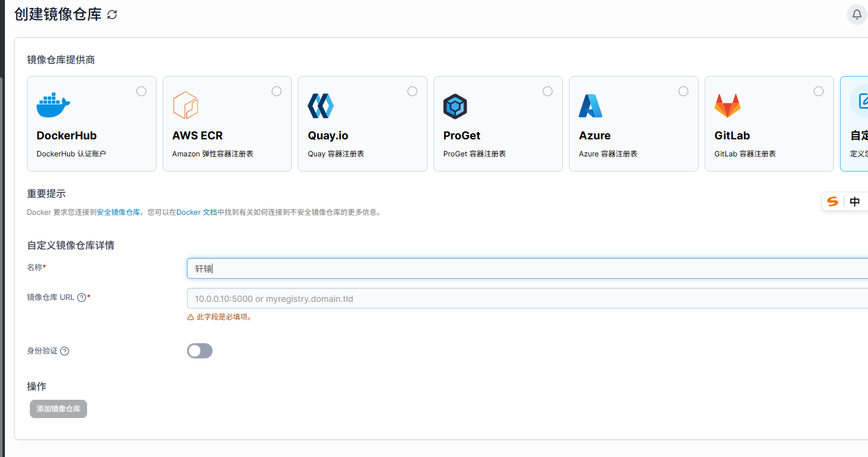Click the Quay.io logo

click(x=321, y=106)
